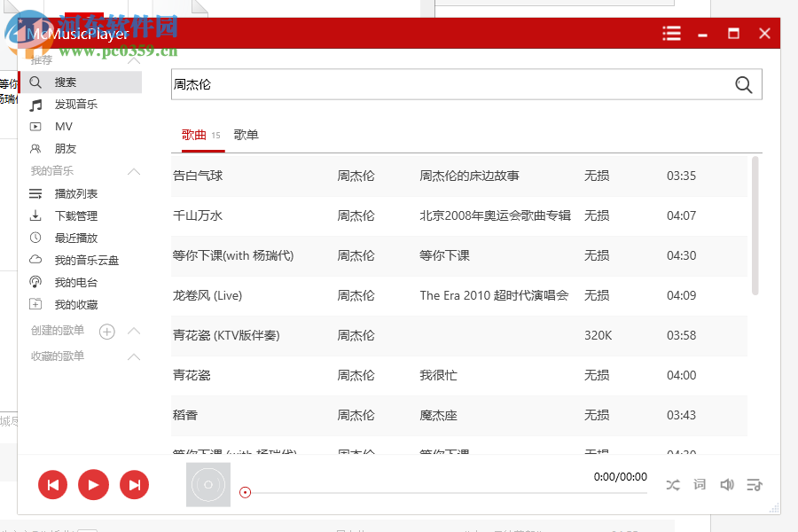Toggle the lyrics (词) display
The image size is (798, 532).
click(700, 484)
